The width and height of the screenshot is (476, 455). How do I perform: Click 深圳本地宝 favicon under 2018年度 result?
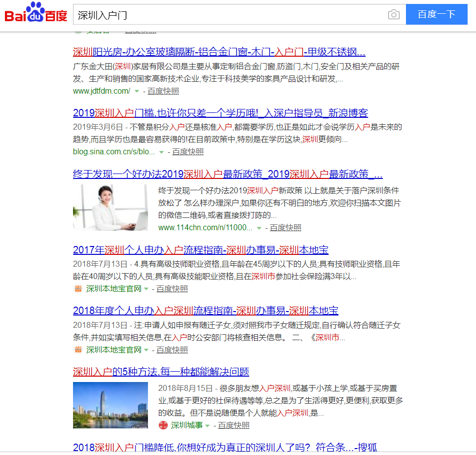pyautogui.click(x=78, y=350)
